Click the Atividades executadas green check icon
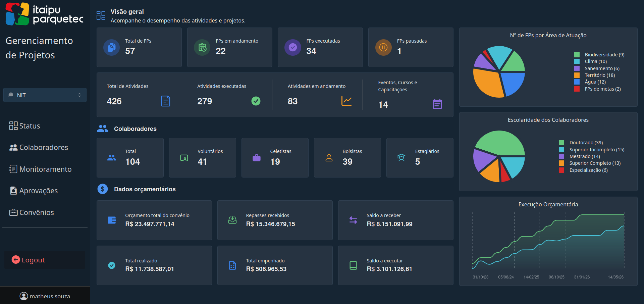Screen dimensions: 644x304 click(256, 101)
